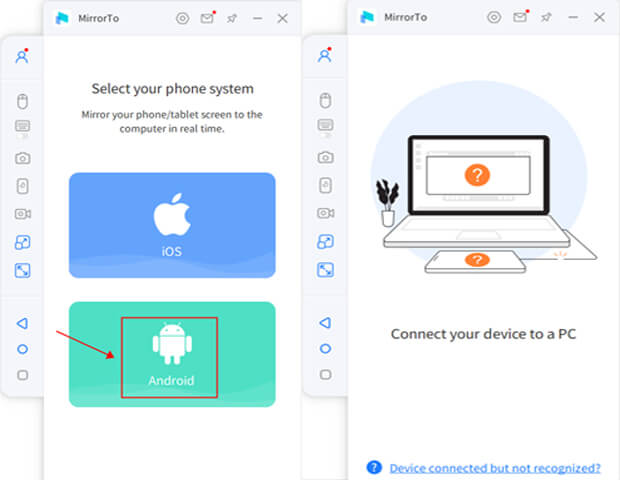Open 'Device connected but not recognized?' link
Image resolution: width=620 pixels, height=480 pixels.
pyautogui.click(x=495, y=468)
